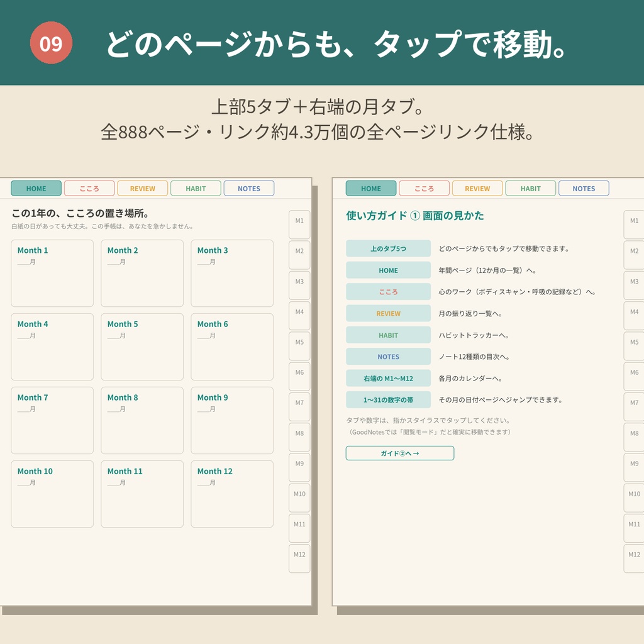Open the Month 9 card
The width and height of the screenshot is (644, 644).
(232, 421)
